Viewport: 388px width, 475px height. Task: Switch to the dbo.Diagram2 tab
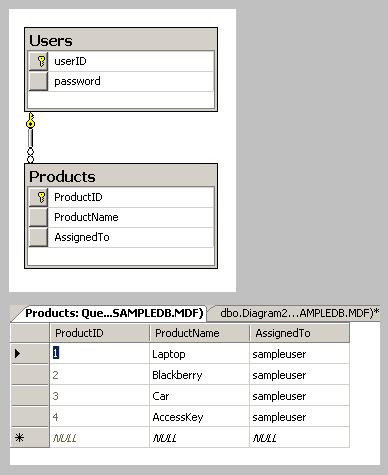[299, 313]
